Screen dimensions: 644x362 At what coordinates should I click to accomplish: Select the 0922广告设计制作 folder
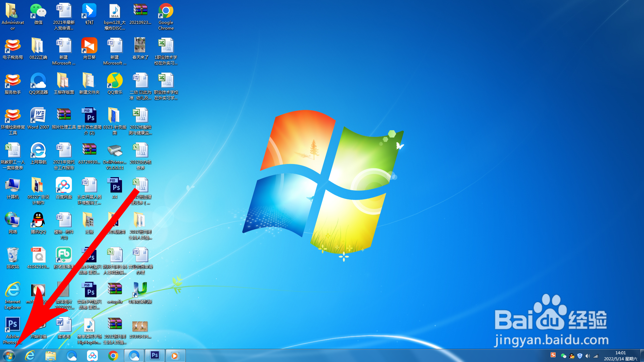click(38, 191)
